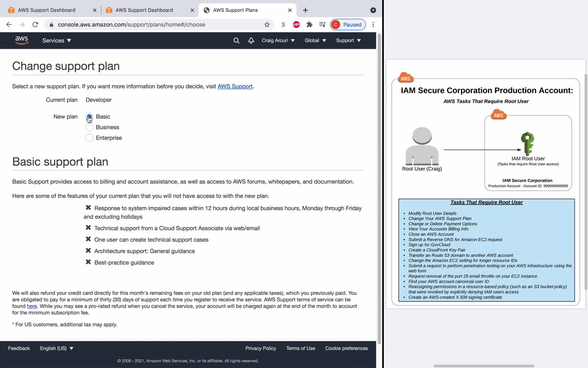Click the browser page vertical scrollbar
588x368 pixels.
(x=379, y=188)
